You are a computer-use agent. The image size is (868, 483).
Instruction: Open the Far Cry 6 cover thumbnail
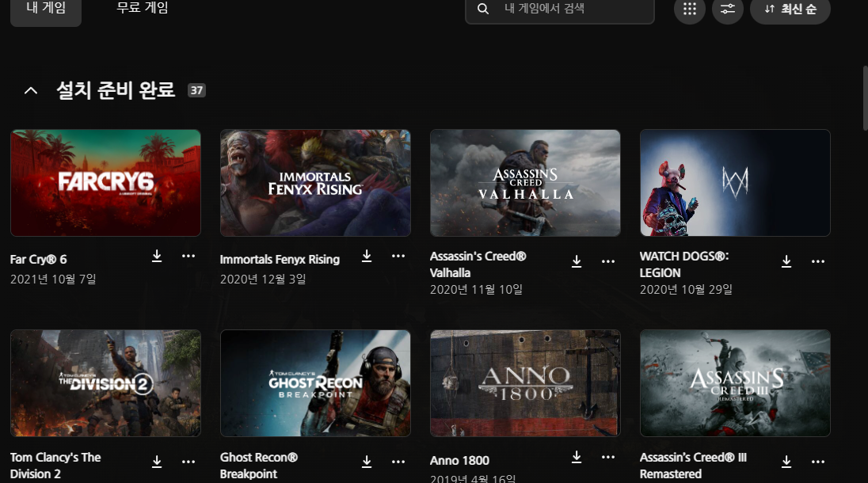point(106,183)
